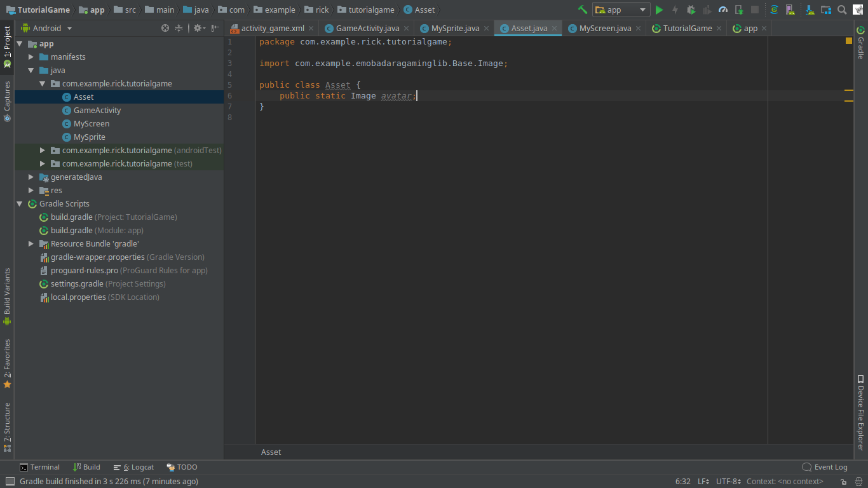Click the Make Project hammer icon
Viewport: 868px width, 488px height.
coord(582,10)
